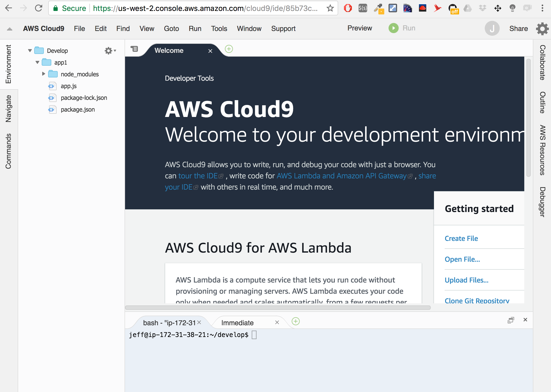Maximize the console pane icon
Viewport: 551px width, 392px height.
511,320
